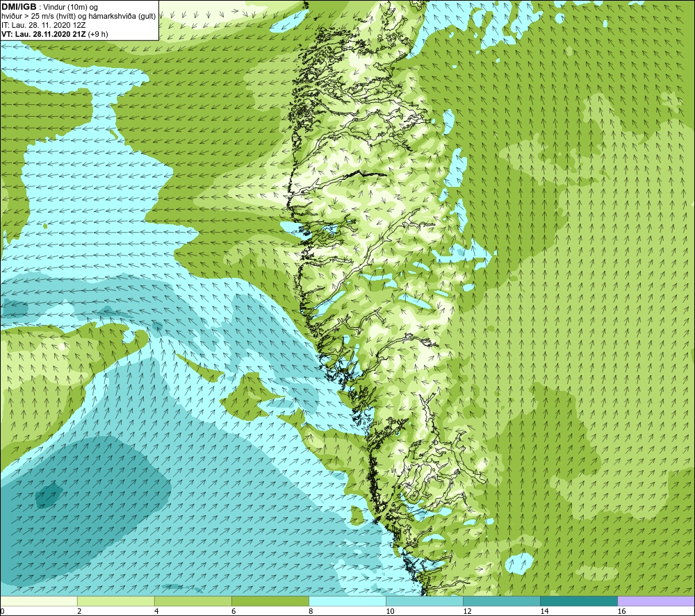695x616 pixels.
Task: Click the 14–16 m/s dark teal legend swatch
Action: coord(579,601)
